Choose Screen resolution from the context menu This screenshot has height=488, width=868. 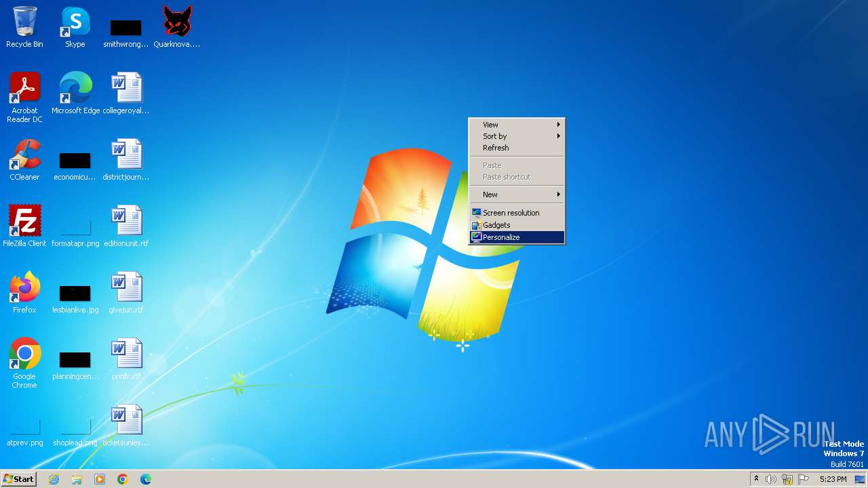point(517,213)
